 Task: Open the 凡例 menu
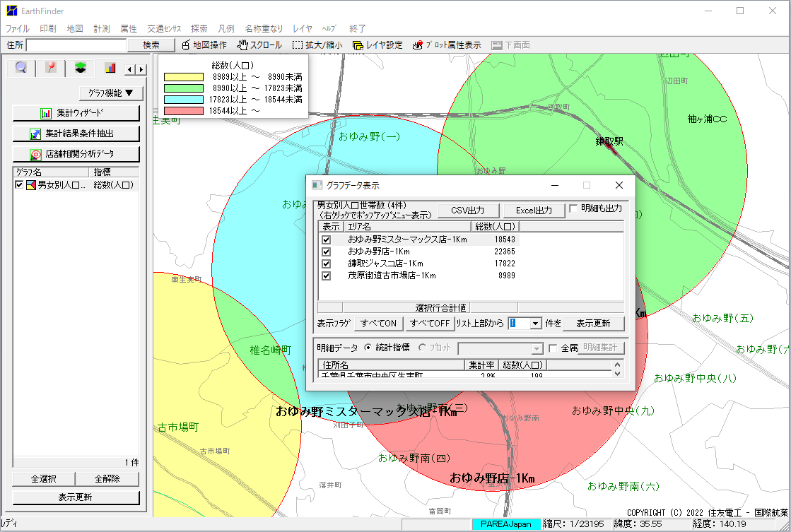tap(226, 29)
